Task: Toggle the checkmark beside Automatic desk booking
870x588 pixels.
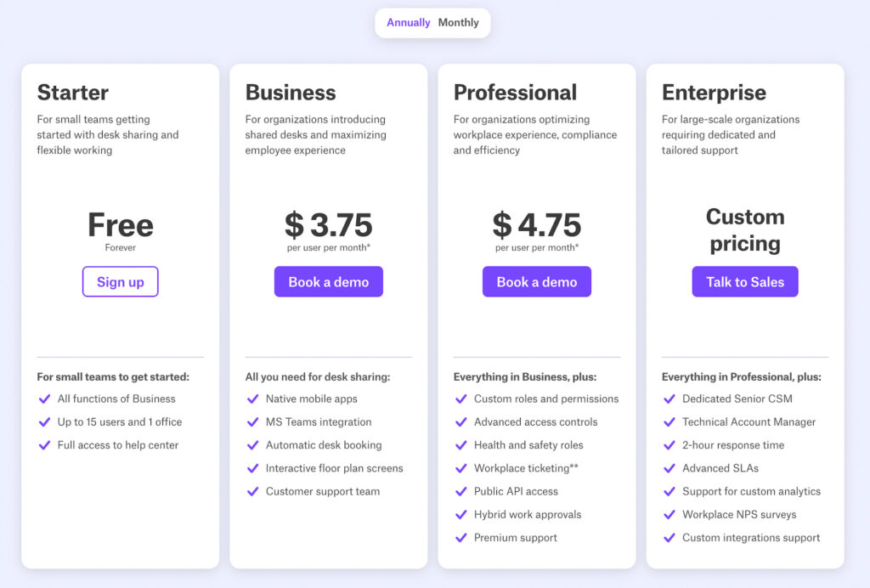Action: tap(252, 444)
